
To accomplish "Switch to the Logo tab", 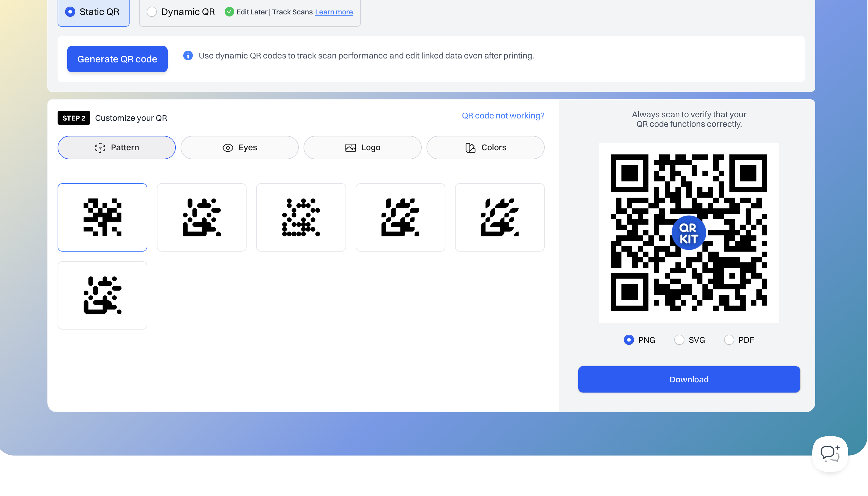I will click(362, 148).
